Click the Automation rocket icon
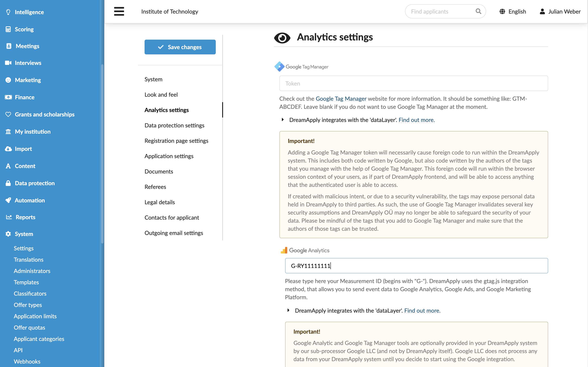This screenshot has width=588, height=367. coord(8,200)
